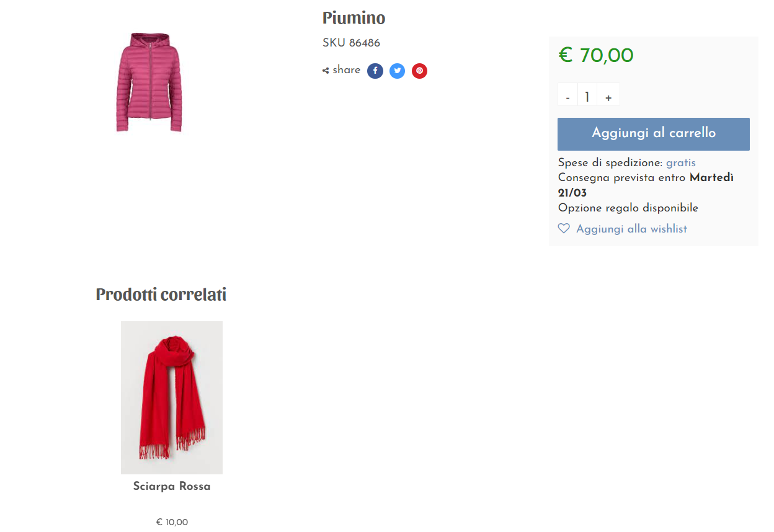Click the share symbol next to share label
The height and width of the screenshot is (532, 774).
tap(326, 71)
